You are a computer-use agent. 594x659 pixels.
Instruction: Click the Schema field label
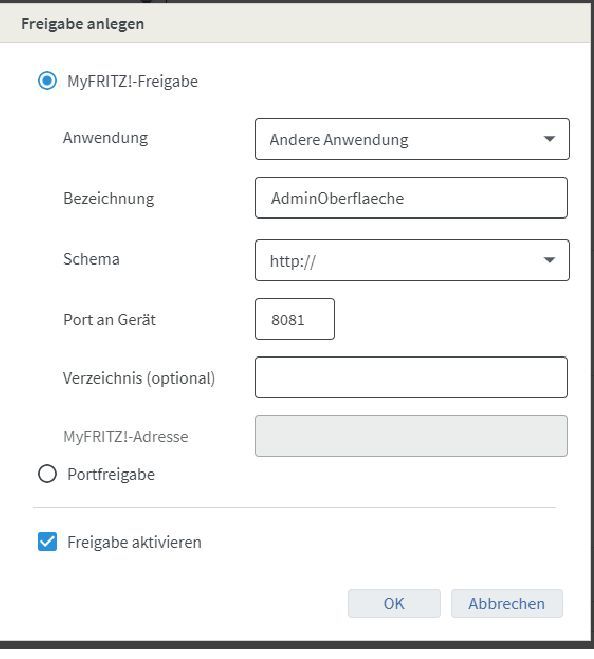click(x=91, y=259)
